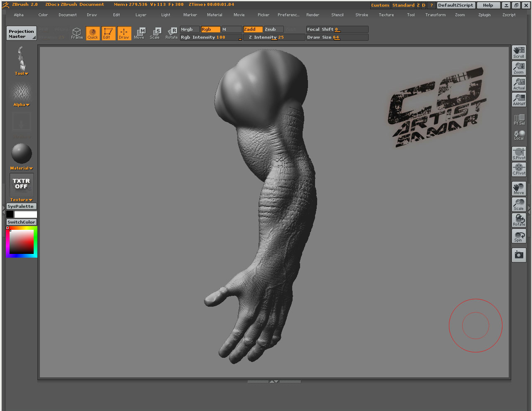The width and height of the screenshot is (532, 411).
Task: Open the Render menu
Action: pos(313,15)
